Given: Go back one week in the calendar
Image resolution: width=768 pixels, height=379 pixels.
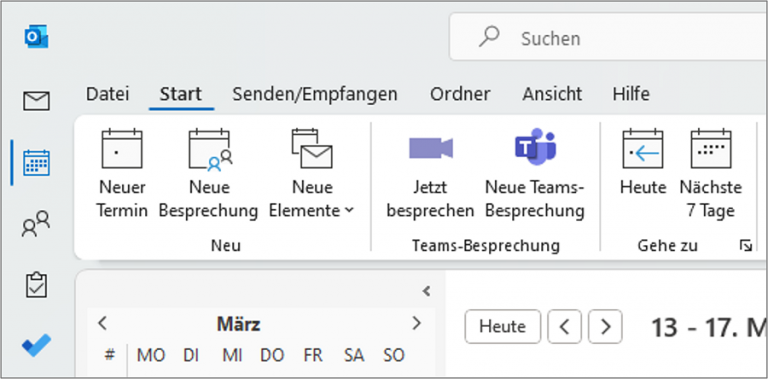Looking at the screenshot, I should click(x=564, y=326).
